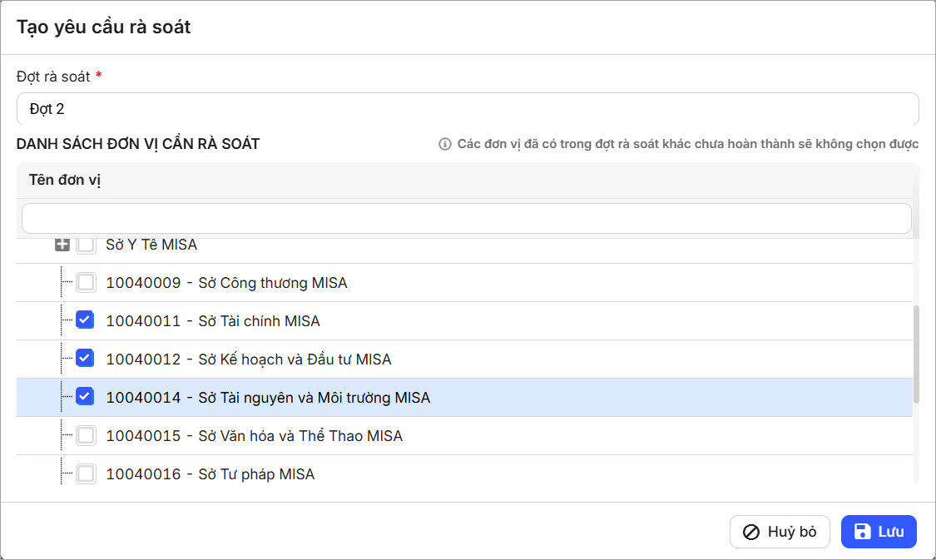Select row 10040009 - Sở Công thương MISA
The image size is (936, 560).
[226, 283]
